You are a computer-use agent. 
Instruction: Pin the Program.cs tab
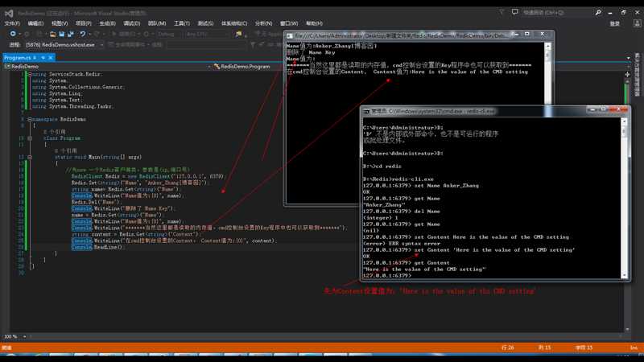click(x=43, y=58)
